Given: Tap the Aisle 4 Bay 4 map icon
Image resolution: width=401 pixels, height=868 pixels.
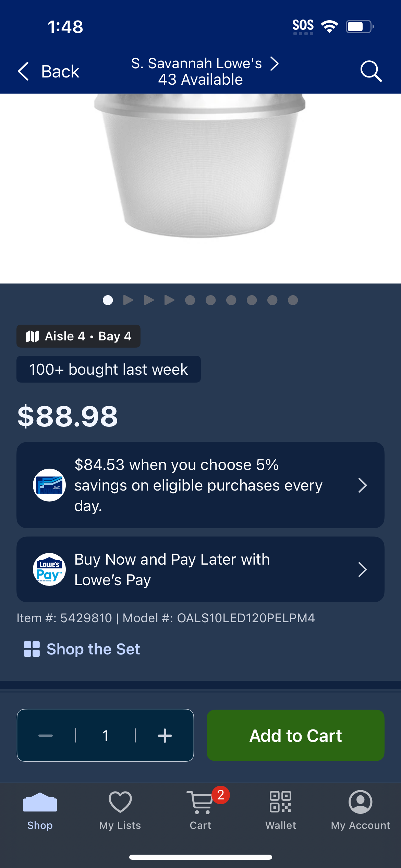Looking at the screenshot, I should coord(33,336).
